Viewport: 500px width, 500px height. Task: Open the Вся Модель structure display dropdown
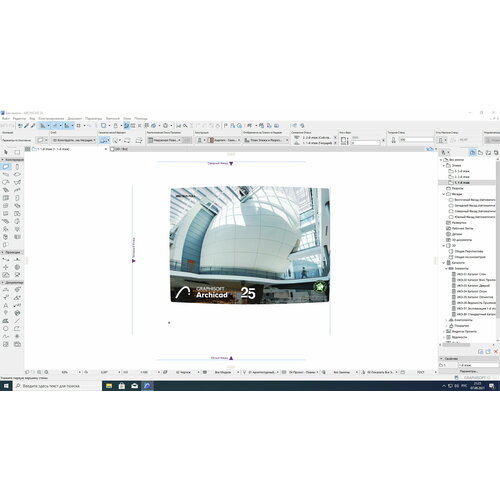[224, 372]
